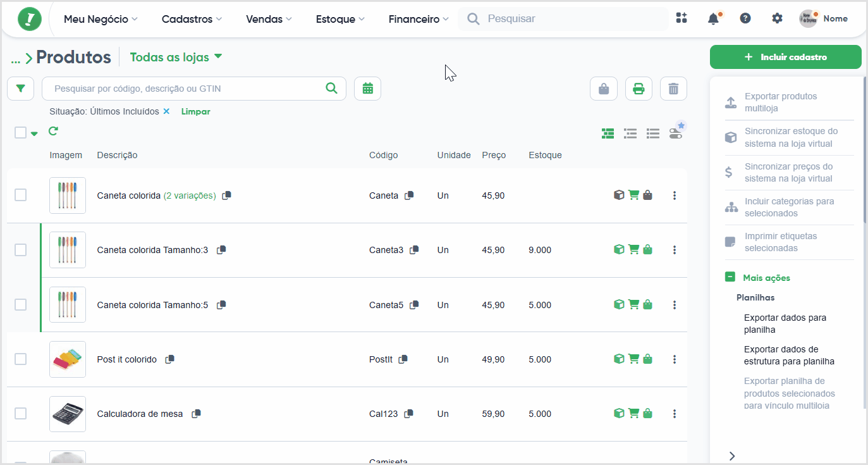Click the printer toolbar button
The height and width of the screenshot is (465, 868).
coord(639,89)
